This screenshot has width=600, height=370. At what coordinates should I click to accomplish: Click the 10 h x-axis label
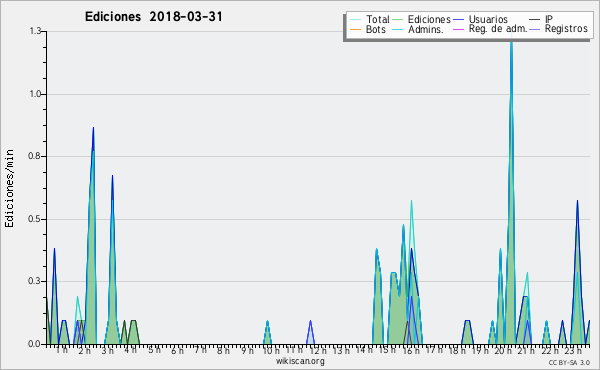click(x=271, y=350)
